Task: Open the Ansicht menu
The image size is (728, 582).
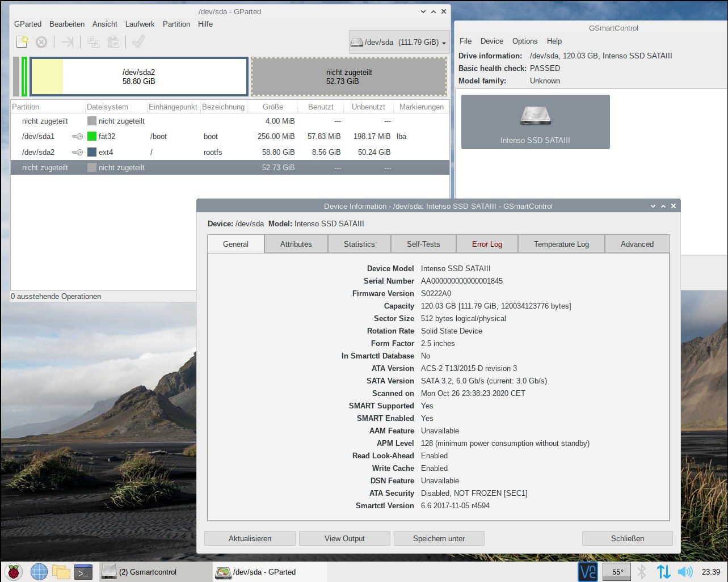Action: [x=105, y=24]
